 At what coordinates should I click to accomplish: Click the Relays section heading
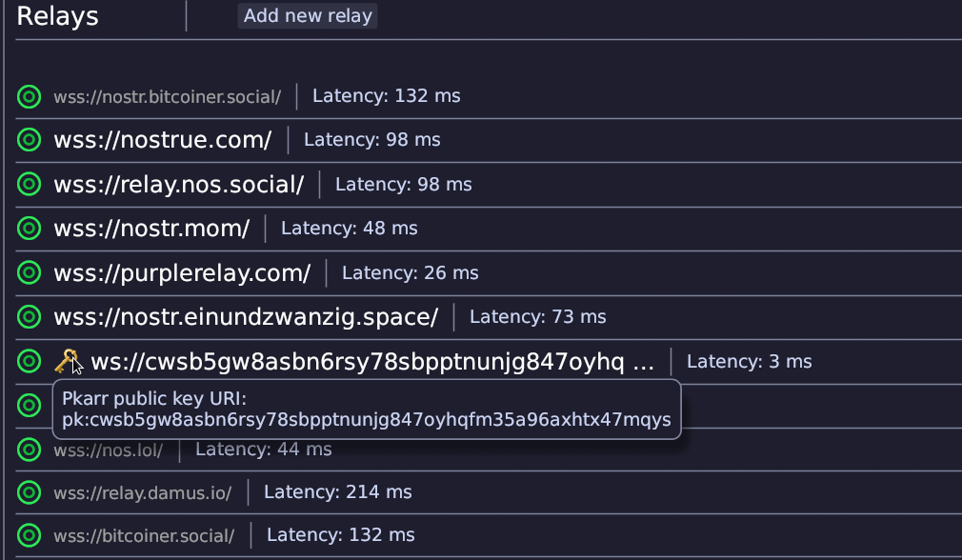pos(57,16)
